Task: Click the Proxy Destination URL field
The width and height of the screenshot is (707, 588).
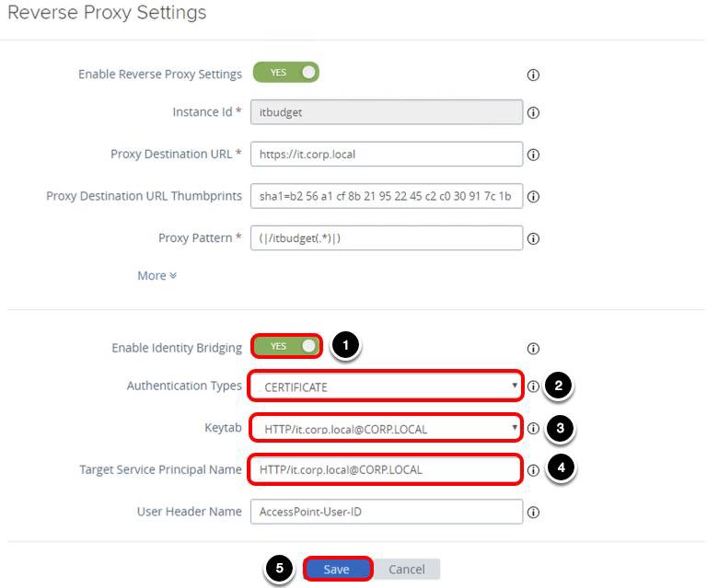Action: 386,154
